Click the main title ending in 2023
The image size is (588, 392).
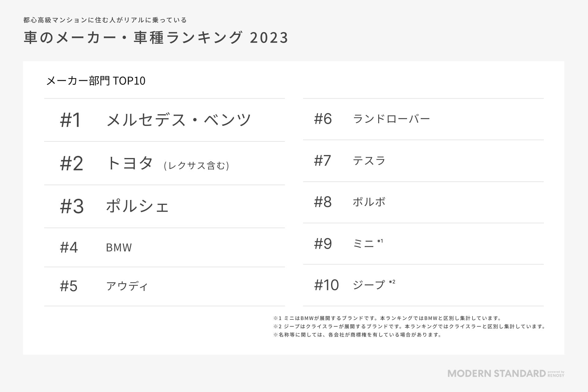tap(156, 38)
